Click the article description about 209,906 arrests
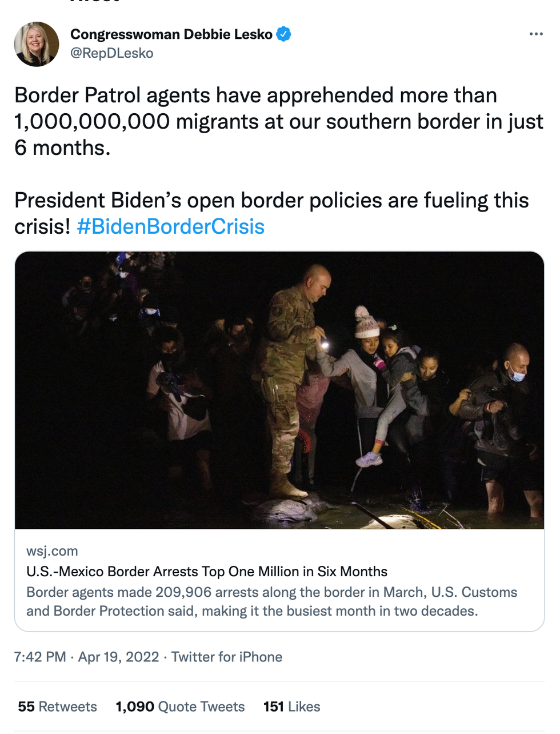Image resolution: width=560 pixels, height=734 pixels. (271, 601)
